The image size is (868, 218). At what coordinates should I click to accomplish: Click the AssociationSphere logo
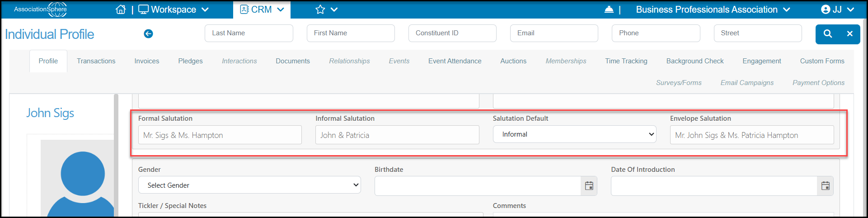click(x=41, y=9)
